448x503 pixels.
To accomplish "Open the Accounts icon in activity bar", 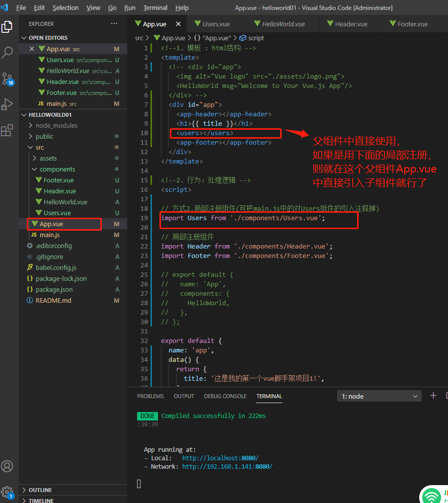I will coord(7,466).
